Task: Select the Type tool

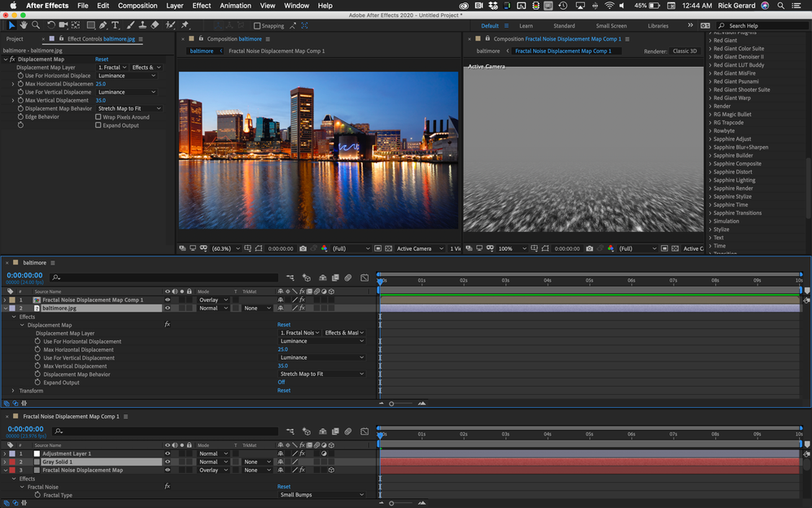Action: coord(115,25)
